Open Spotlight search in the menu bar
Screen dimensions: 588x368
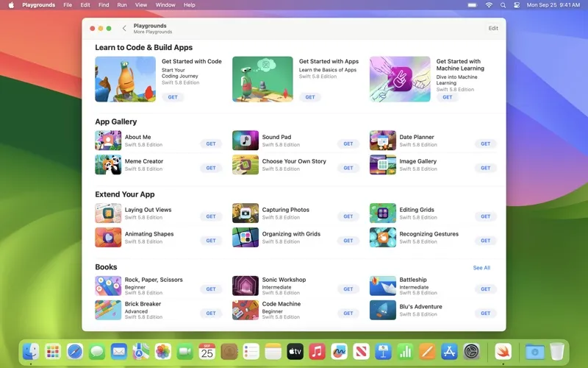tap(503, 5)
